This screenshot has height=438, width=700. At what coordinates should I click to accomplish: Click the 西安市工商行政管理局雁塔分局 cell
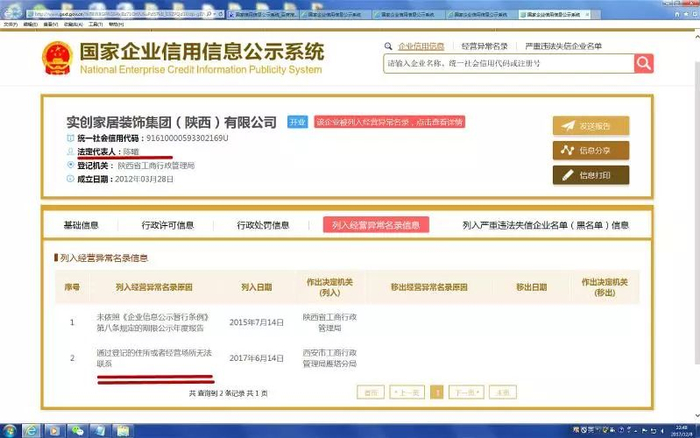pyautogui.click(x=329, y=358)
